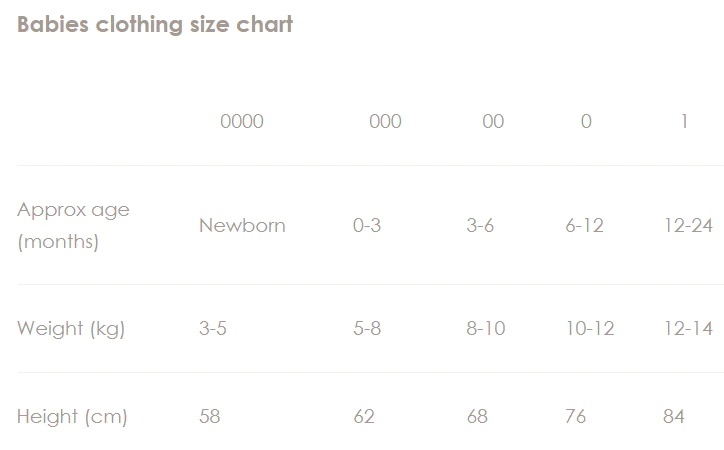Click the Height (cm) row label
The width and height of the screenshot is (724, 450).
pos(72,416)
